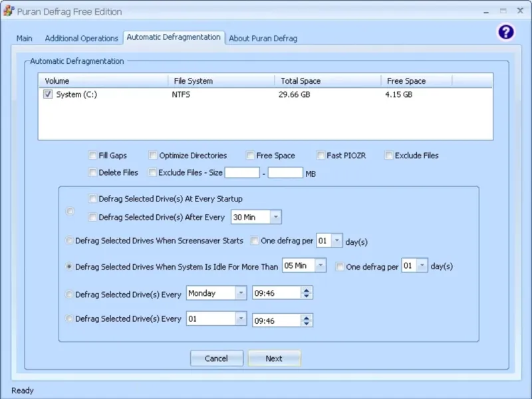Select the System (C:) row text
The width and height of the screenshot is (532, 399).
(76, 94)
